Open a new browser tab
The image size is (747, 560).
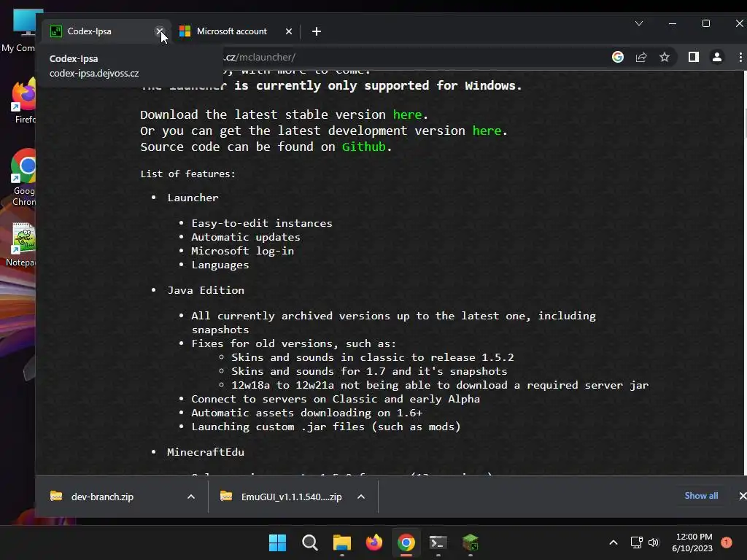coord(317,31)
